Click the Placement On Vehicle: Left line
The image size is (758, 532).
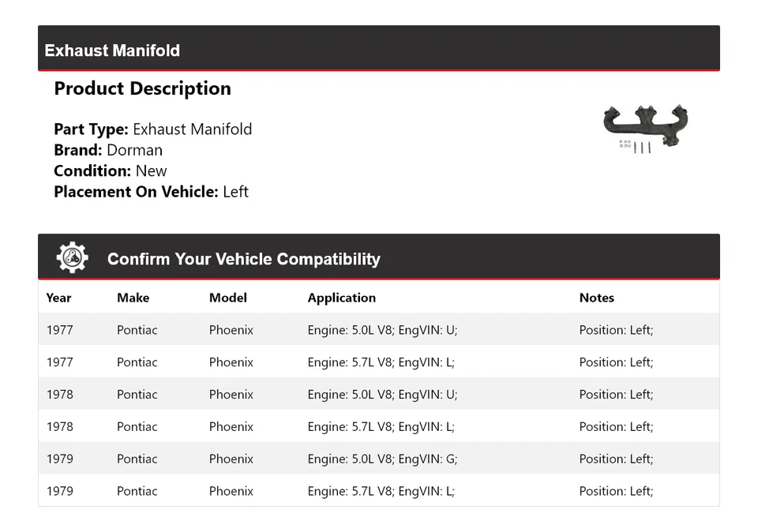(151, 191)
